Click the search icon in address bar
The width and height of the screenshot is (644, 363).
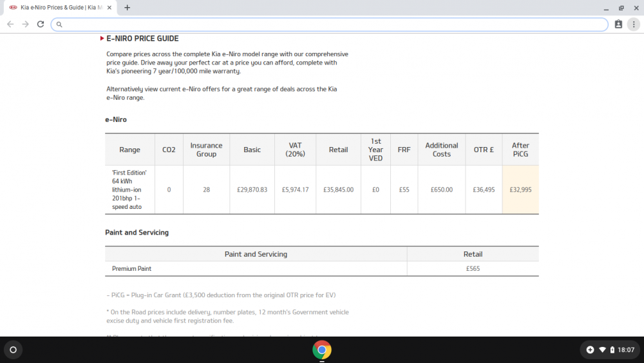59,25
